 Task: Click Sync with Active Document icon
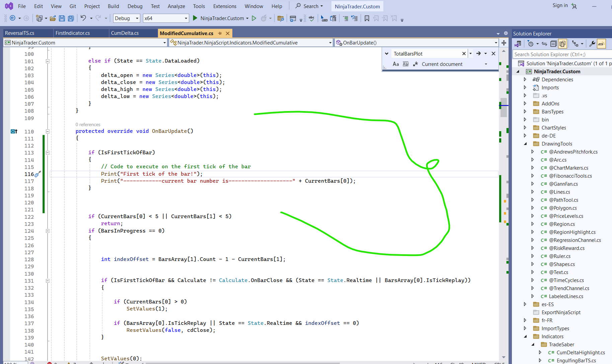(x=544, y=44)
